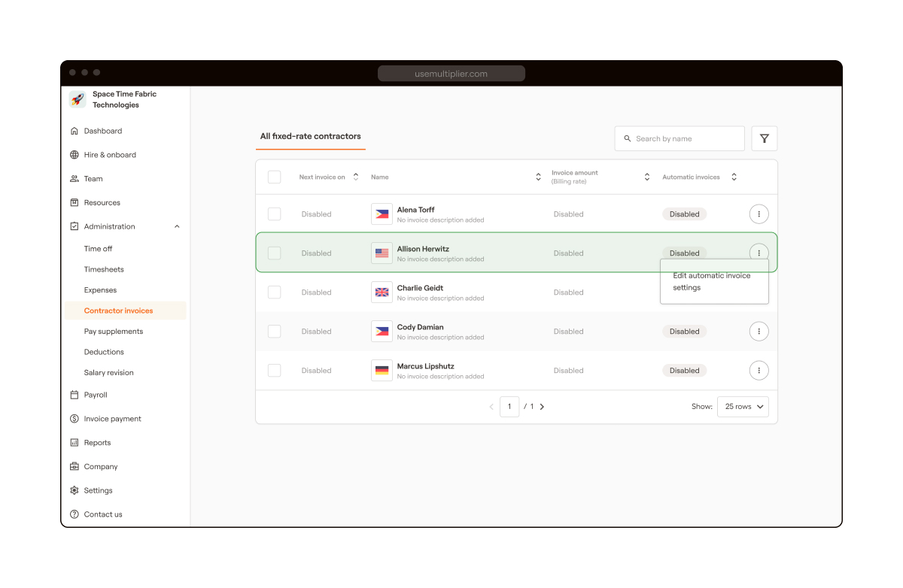The image size is (903, 588).
Task: Select Charlie Geidt's row checkbox
Action: pos(274,292)
